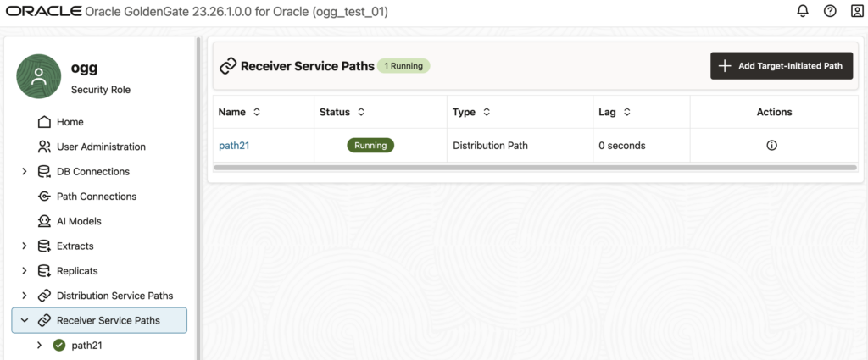Click the Distribution Service Paths link icon
The width and height of the screenshot is (868, 360).
coord(44,296)
